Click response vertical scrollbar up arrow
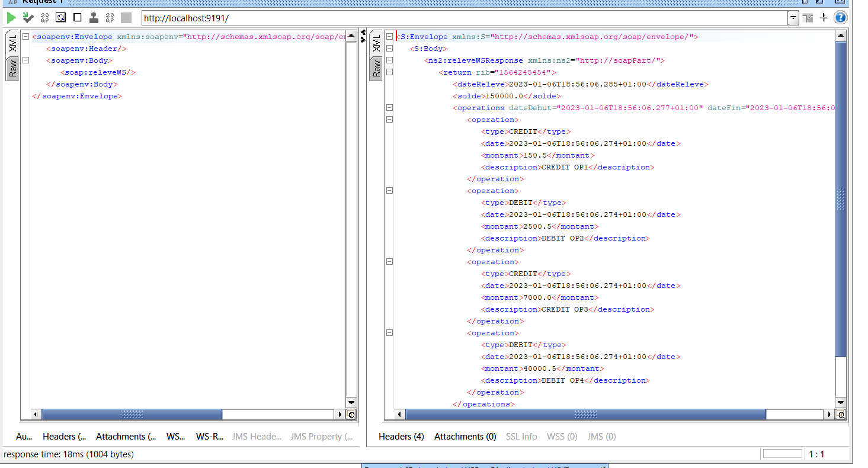Screen dimensions: 868x468 [841, 36]
